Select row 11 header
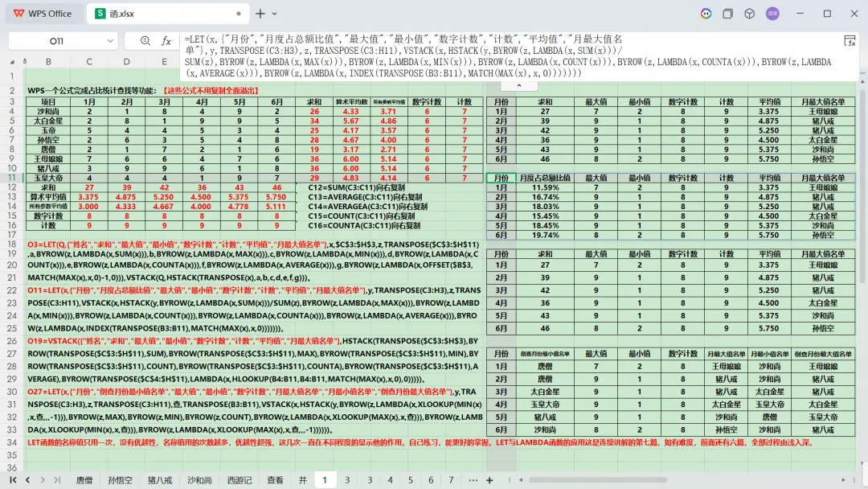 tap(12, 178)
